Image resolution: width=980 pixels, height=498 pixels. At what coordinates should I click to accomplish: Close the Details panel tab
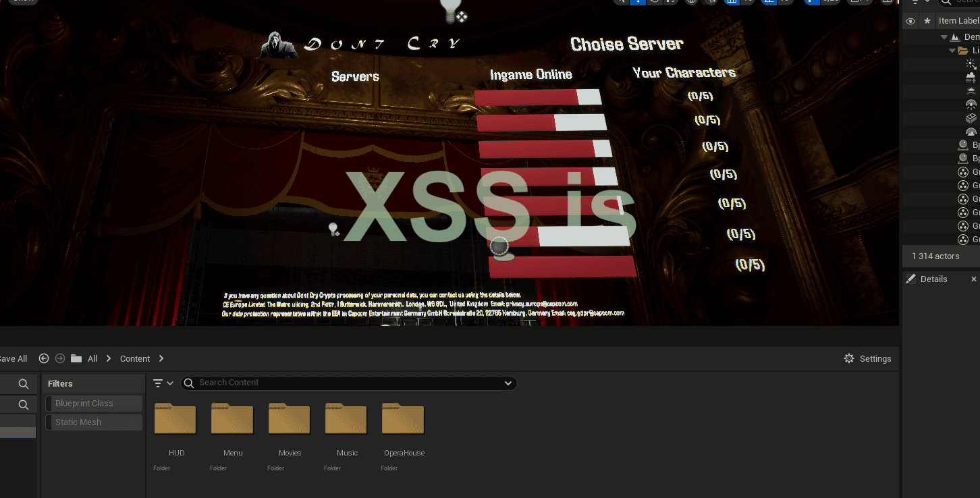click(974, 279)
